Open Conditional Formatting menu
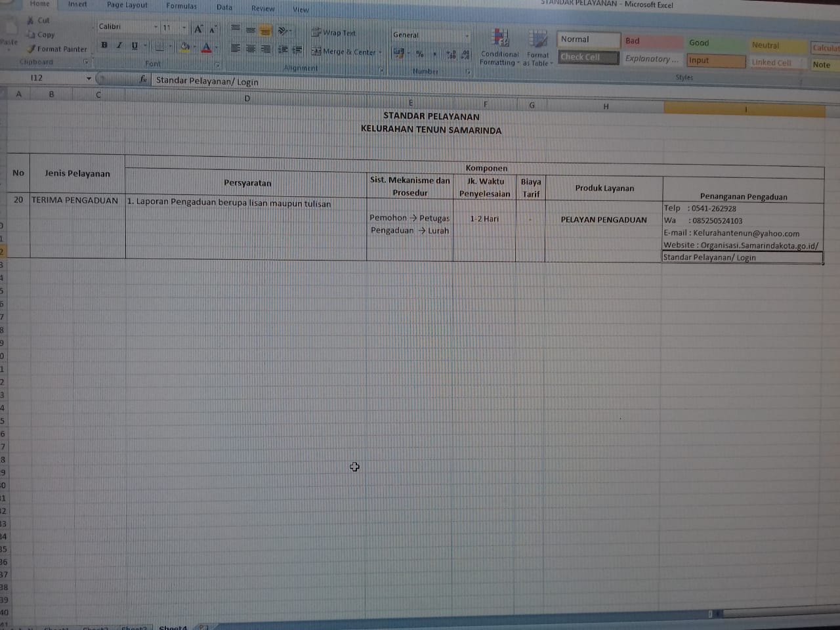840x630 pixels. click(499, 47)
